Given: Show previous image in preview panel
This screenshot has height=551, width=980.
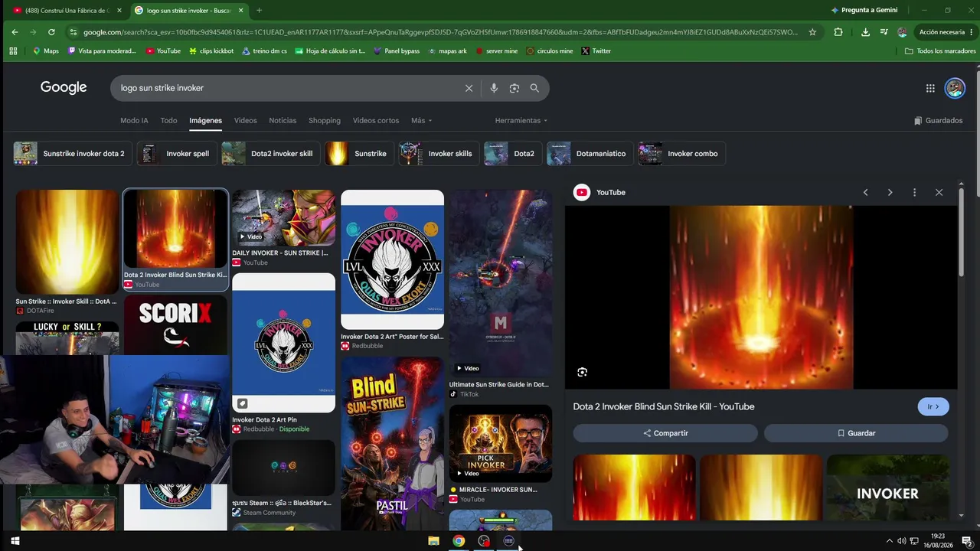Looking at the screenshot, I should coord(866,192).
